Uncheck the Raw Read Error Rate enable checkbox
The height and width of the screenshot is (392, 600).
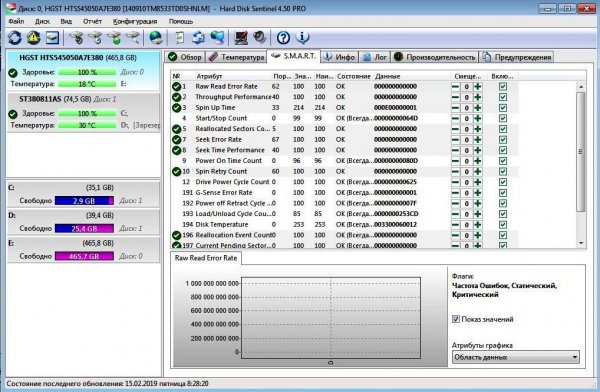[x=502, y=87]
